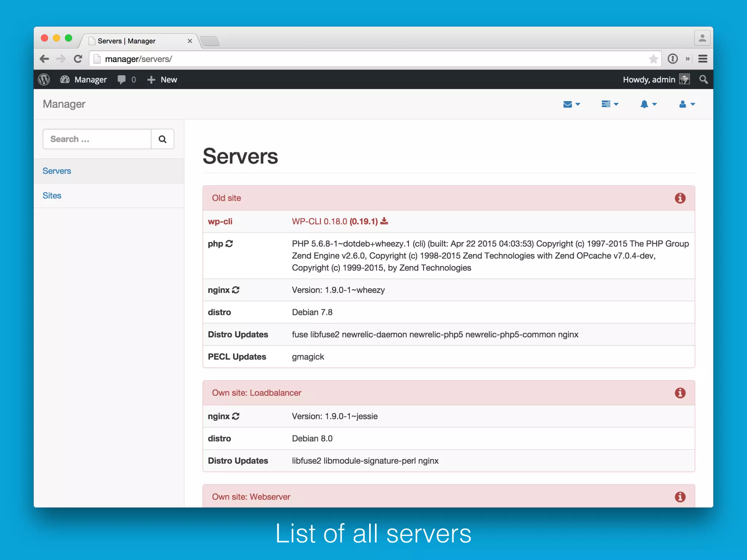The width and height of the screenshot is (747, 560).
Task: Open a new browser tab
Action: coord(210,41)
